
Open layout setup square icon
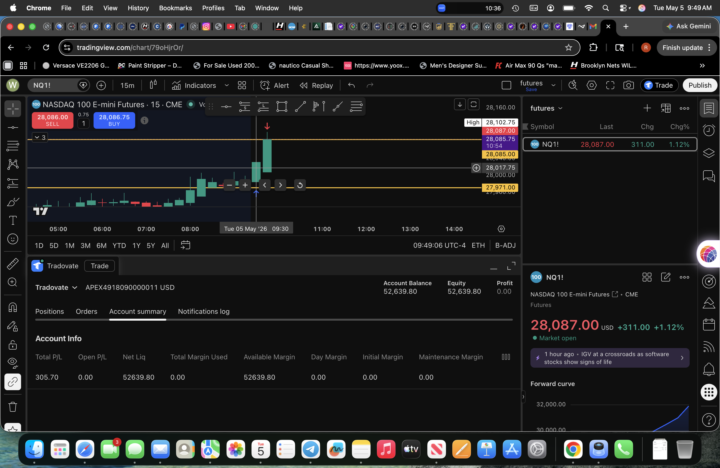[x=506, y=85]
